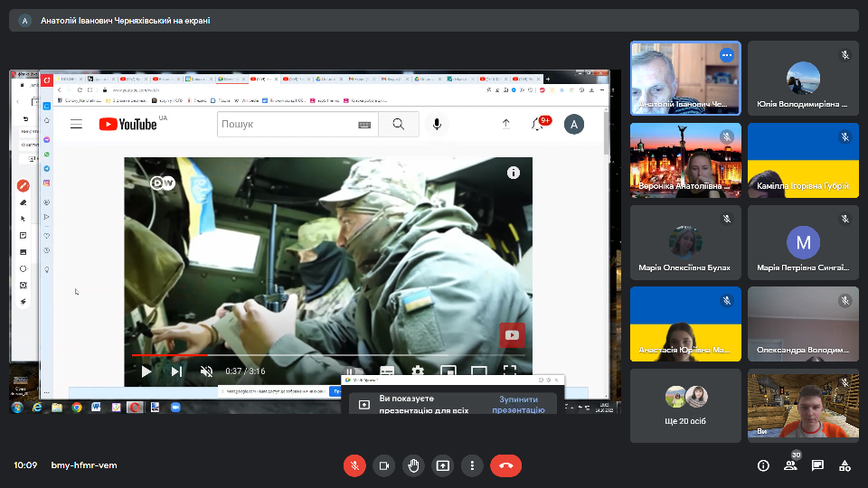The height and width of the screenshot is (488, 868).
Task: Click the present screen icon
Action: tap(442, 465)
